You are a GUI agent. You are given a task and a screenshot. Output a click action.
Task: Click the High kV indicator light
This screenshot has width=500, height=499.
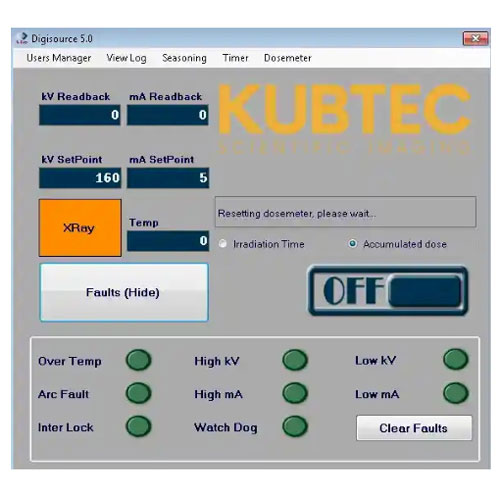(295, 360)
